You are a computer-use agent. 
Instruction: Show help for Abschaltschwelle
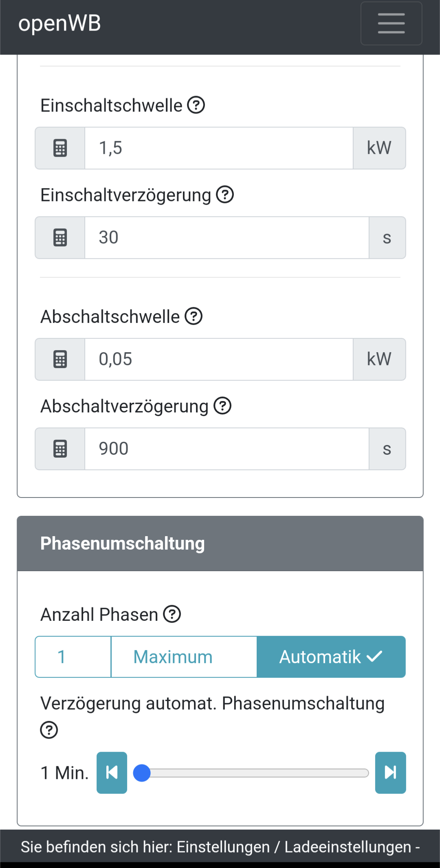point(194,316)
